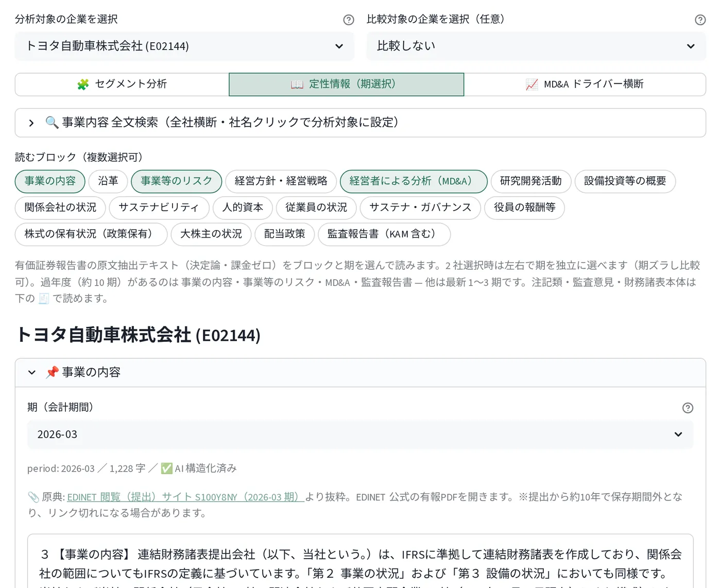This screenshot has width=721, height=588.
Task: Open the 2026-03 period dropdown
Action: click(x=360, y=435)
